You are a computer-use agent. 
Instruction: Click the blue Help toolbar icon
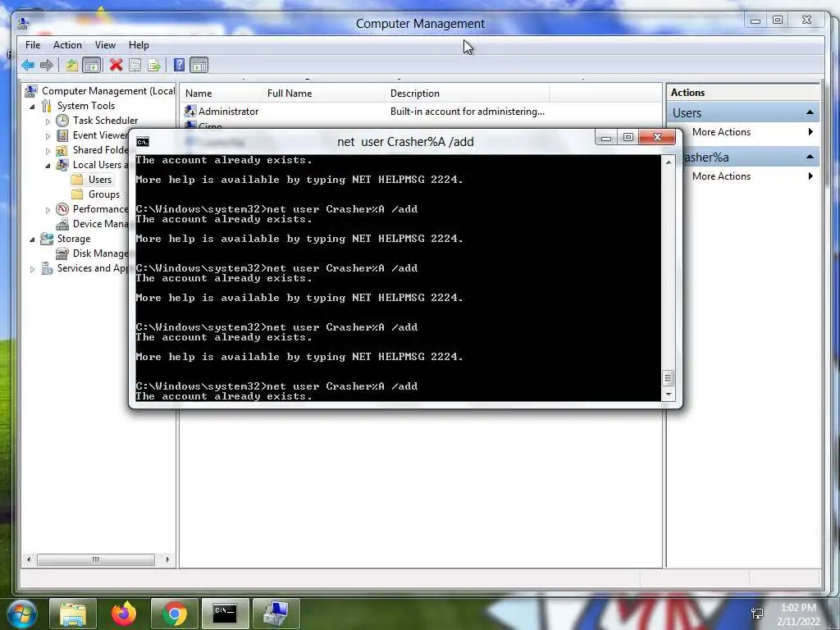pos(180,66)
